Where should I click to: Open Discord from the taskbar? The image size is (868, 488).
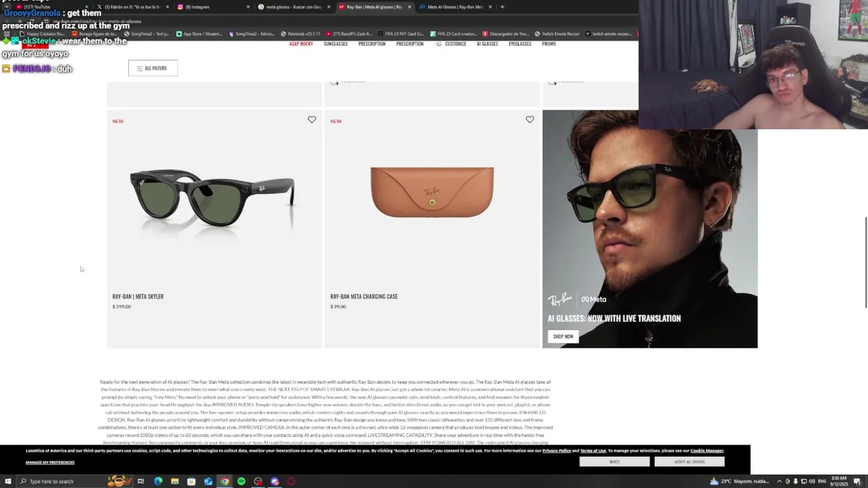(275, 481)
